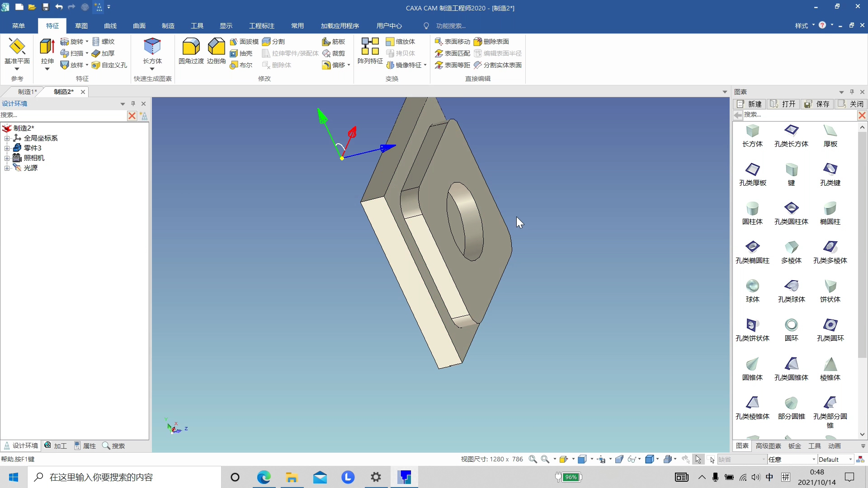Pin the 图素 library panel

[852, 92]
